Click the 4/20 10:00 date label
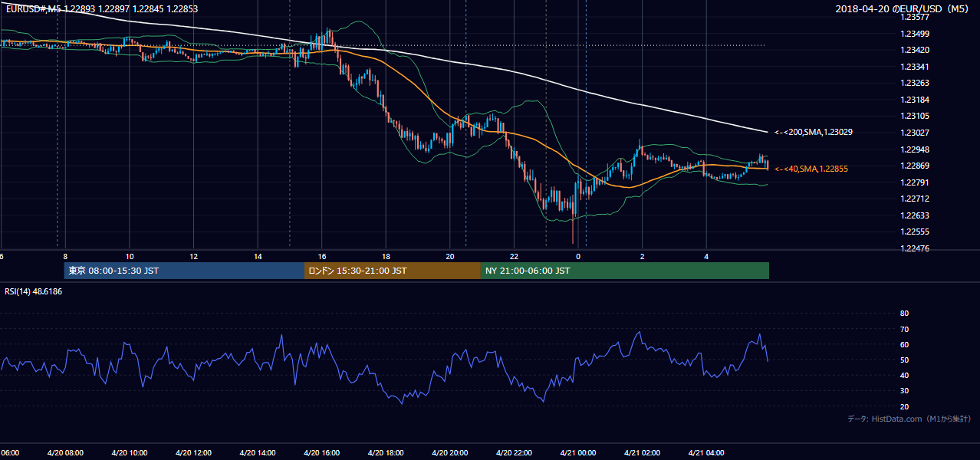The height and width of the screenshot is (460, 980). coord(130,453)
